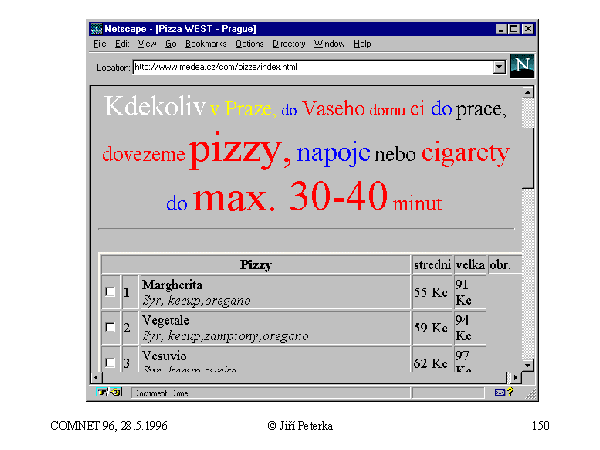Click the vertical scrollbar up arrow

point(528,92)
